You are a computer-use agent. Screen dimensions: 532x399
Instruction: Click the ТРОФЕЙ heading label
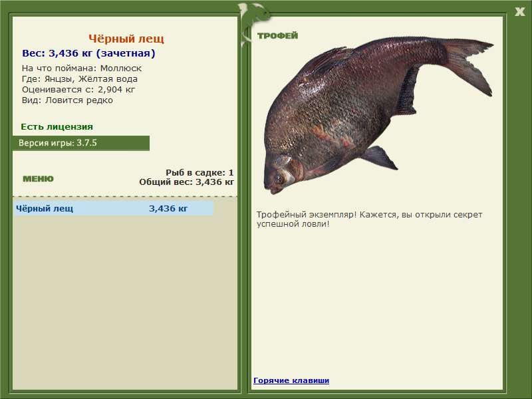[277, 36]
